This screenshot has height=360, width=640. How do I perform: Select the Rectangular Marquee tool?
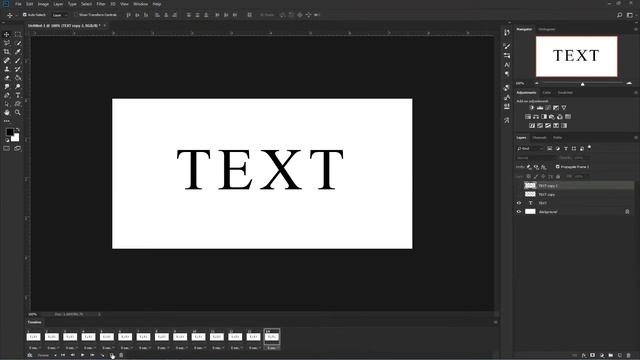pos(18,35)
